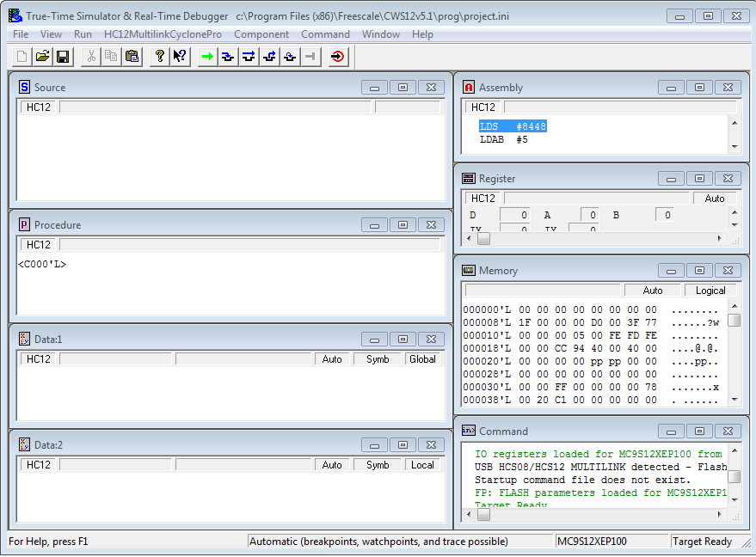Click the Halt toolbar icon
This screenshot has height=557, width=756.
[311, 57]
